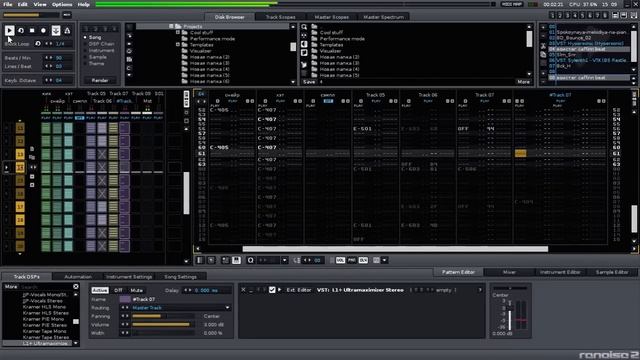Select view preset number 8

[x=605, y=15]
